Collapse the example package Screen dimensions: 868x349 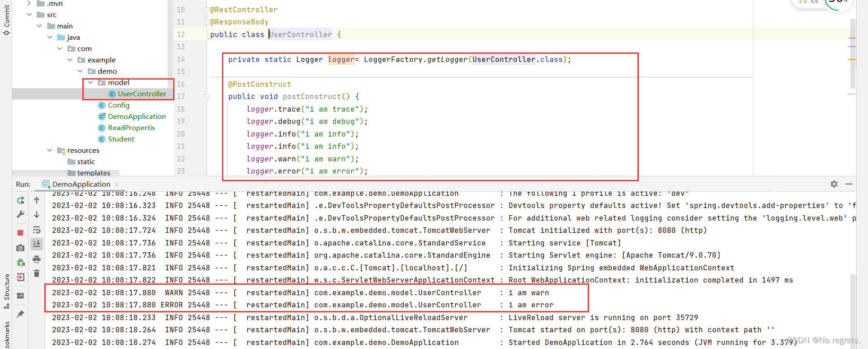(x=70, y=60)
